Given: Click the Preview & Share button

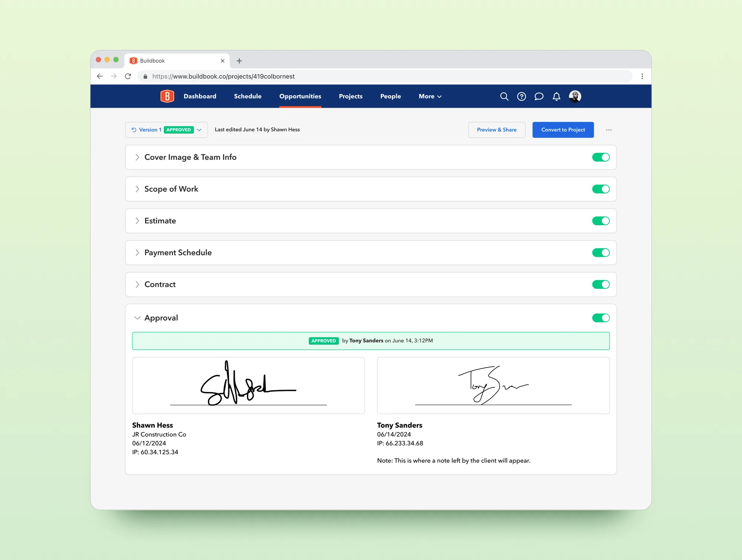Looking at the screenshot, I should pyautogui.click(x=497, y=130).
